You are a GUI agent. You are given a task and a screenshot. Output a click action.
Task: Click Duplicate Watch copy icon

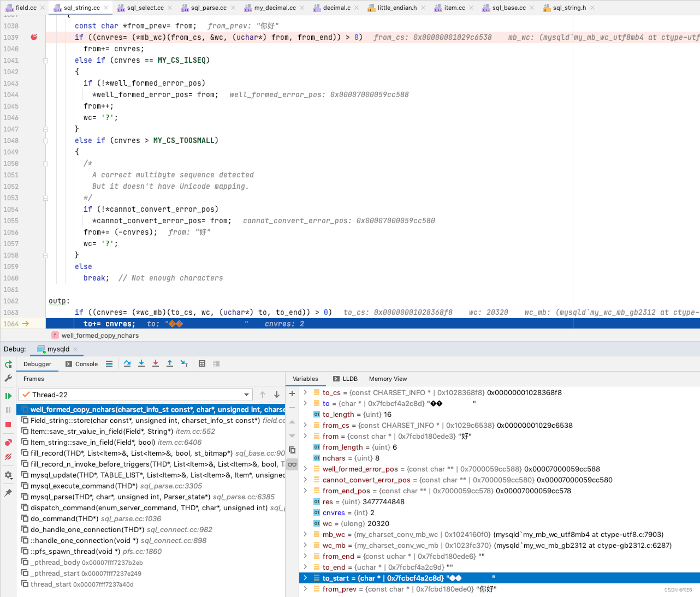pyautogui.click(x=292, y=450)
